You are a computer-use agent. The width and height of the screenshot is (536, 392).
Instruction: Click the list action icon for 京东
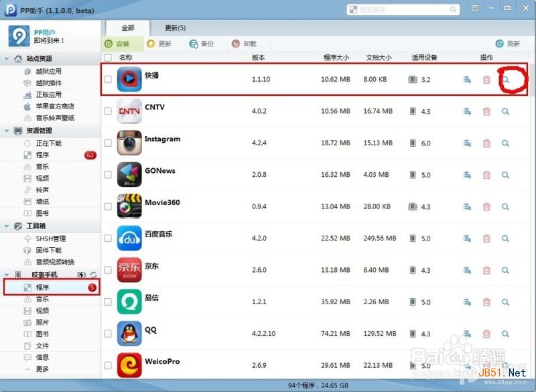(x=467, y=270)
